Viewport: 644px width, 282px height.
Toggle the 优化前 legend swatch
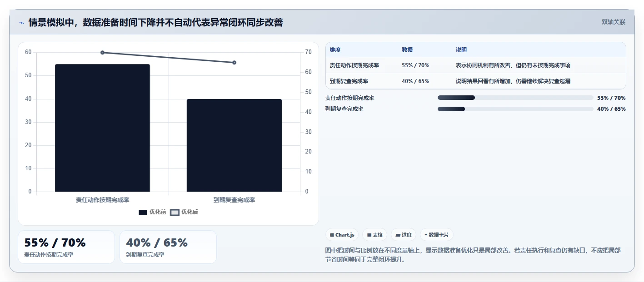143,213
